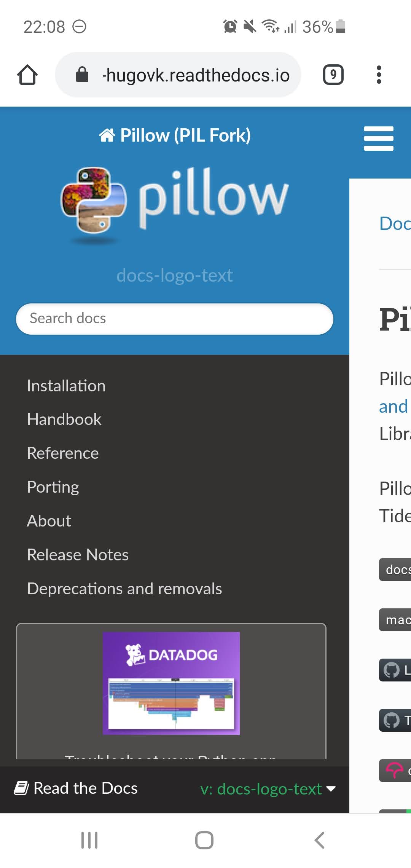The image size is (411, 868).
Task: Open the Installation page
Action: 66,385
